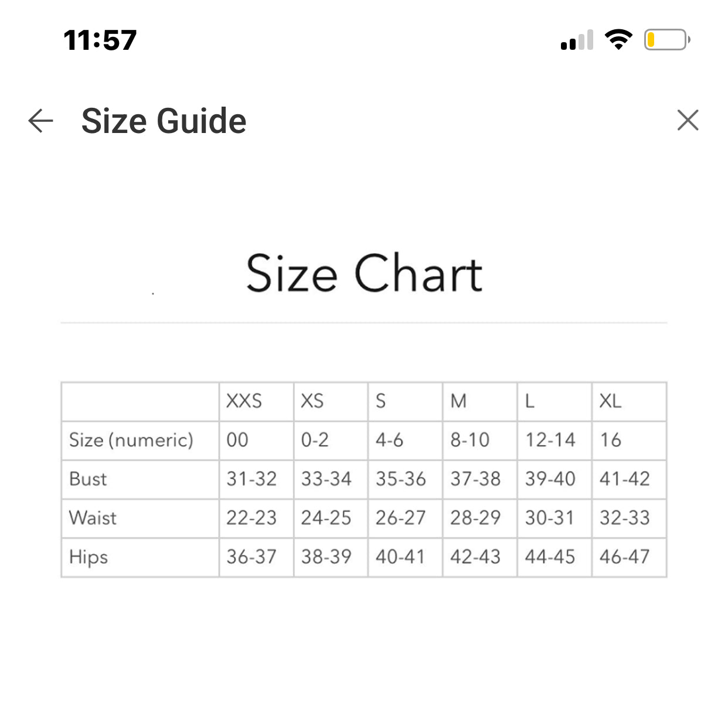Close the Size Guide with X icon
The image size is (728, 706).
point(688,120)
